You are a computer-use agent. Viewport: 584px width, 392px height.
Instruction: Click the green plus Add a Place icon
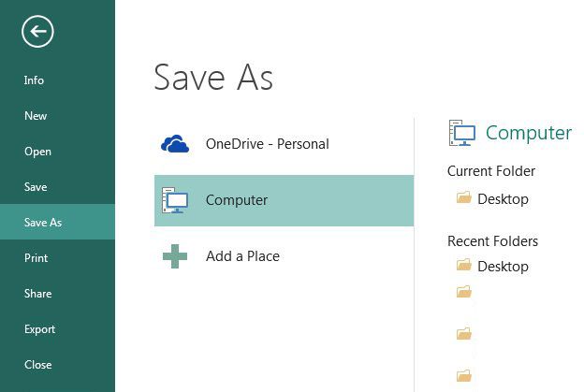[x=175, y=256]
